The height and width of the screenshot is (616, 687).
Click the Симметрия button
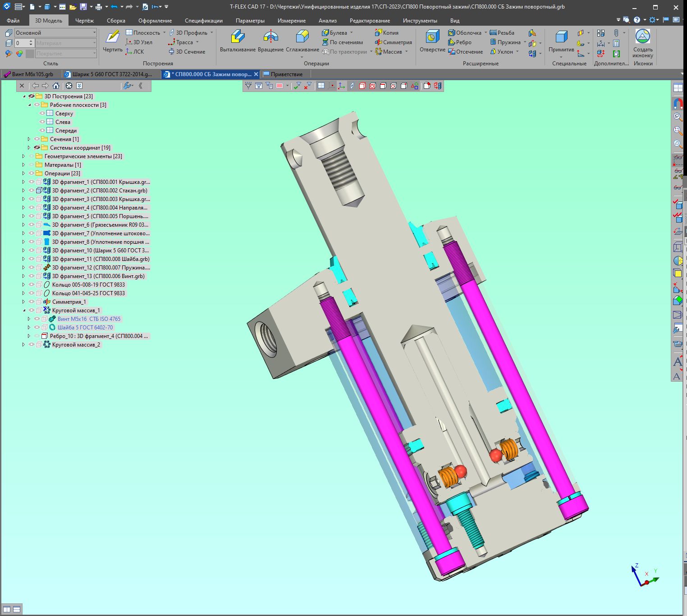[393, 42]
